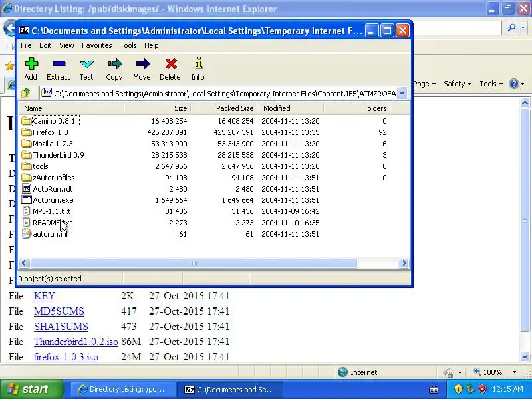The image size is (532, 399).
Task: Click the Test archive icon
Action: tap(87, 64)
